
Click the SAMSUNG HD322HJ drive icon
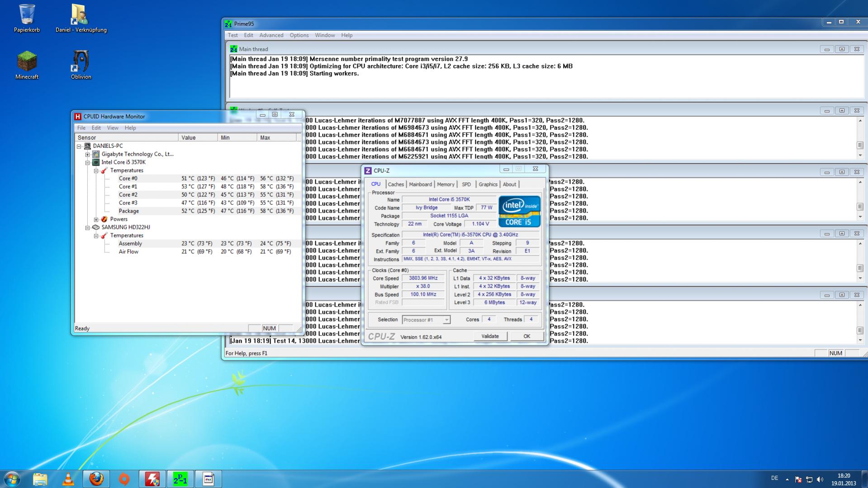point(96,227)
